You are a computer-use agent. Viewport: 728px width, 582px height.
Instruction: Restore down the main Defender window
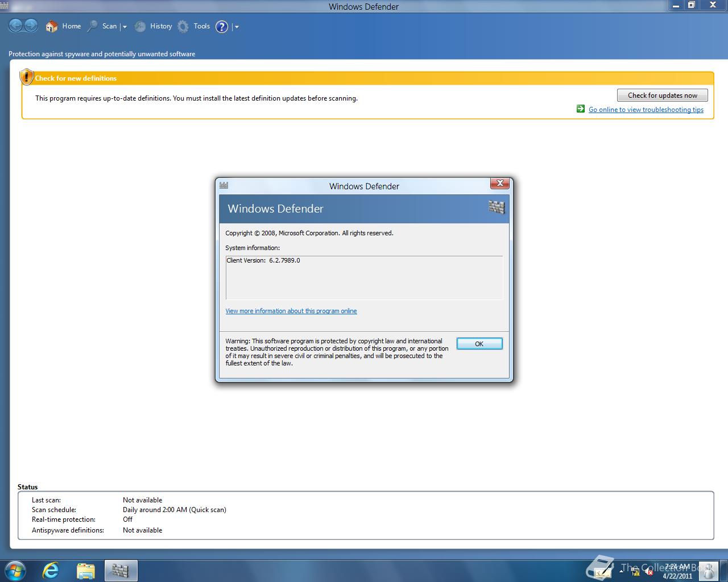[692, 5]
